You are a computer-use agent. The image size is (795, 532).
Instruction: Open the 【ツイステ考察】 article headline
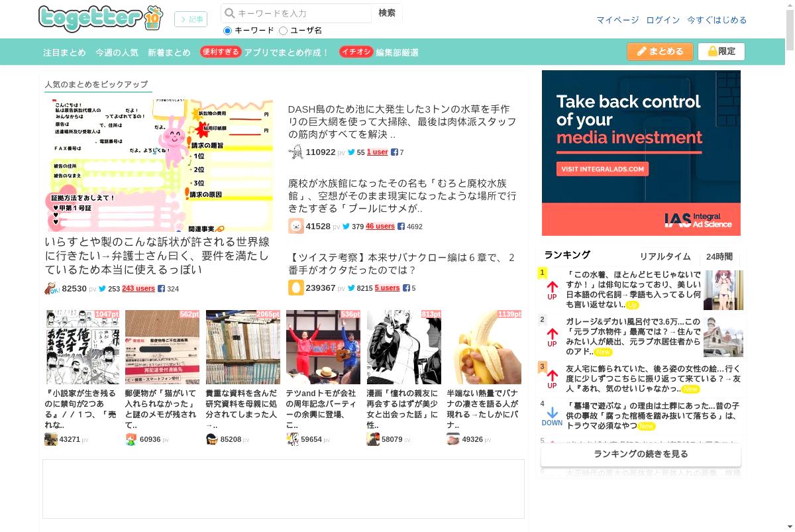pyautogui.click(x=401, y=264)
